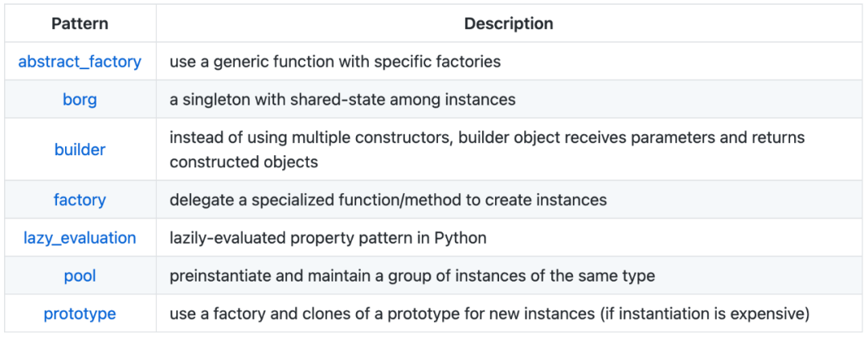
Task: Open the builder pattern link
Action: click(x=80, y=150)
